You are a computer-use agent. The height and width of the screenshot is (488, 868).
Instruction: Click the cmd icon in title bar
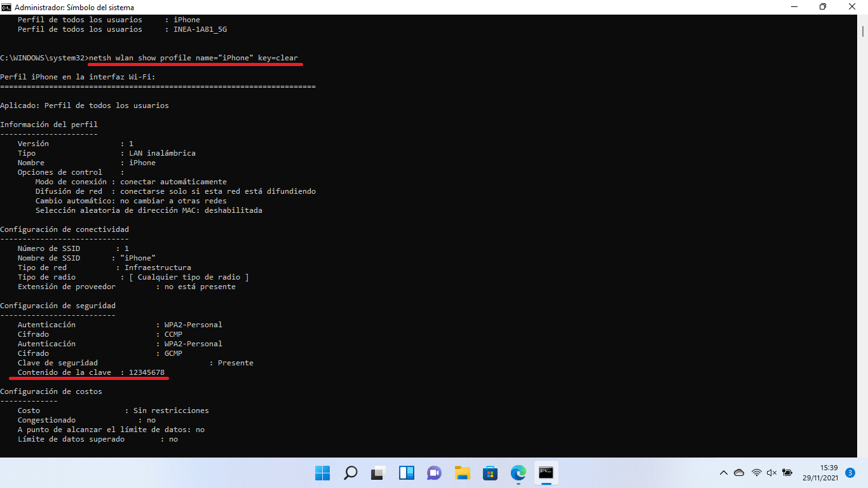coord(6,7)
